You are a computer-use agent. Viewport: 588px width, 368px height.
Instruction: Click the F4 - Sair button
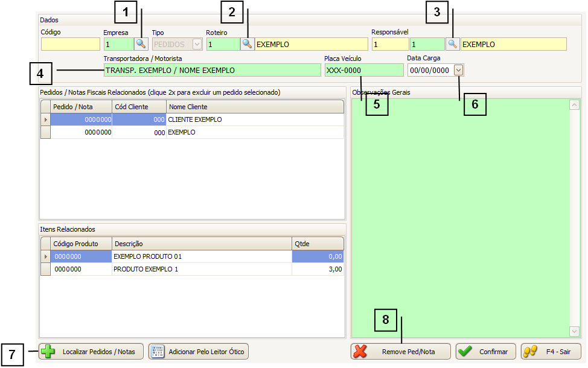coord(551,352)
